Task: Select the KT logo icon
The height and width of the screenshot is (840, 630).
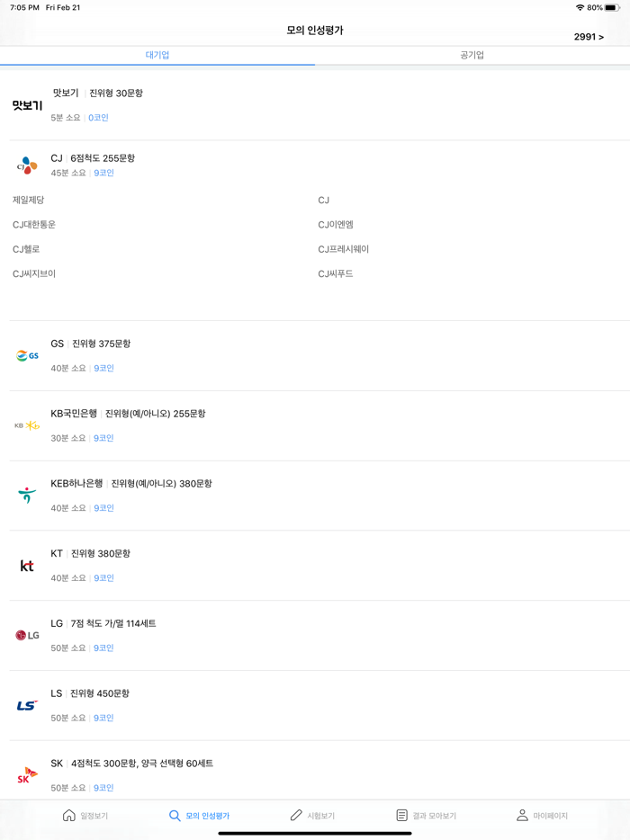Action: [26, 566]
